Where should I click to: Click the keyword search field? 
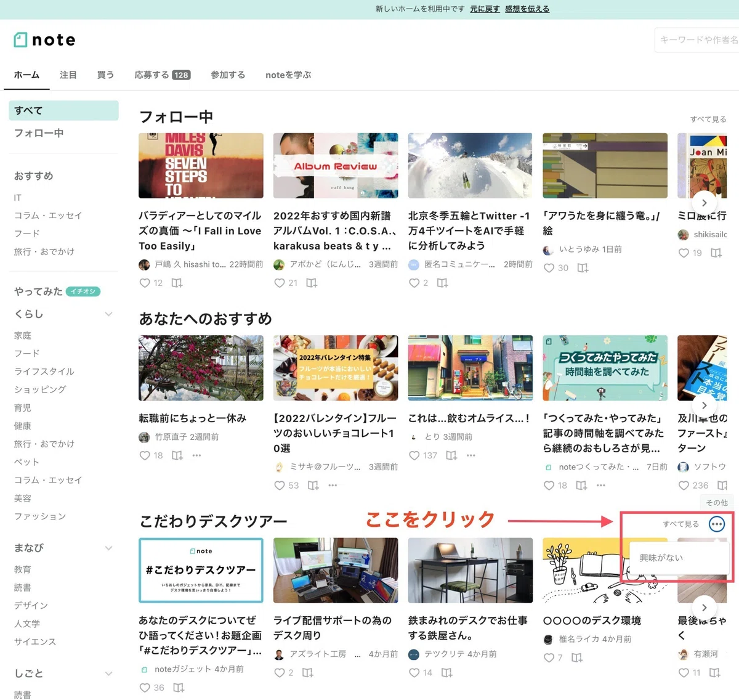click(697, 40)
